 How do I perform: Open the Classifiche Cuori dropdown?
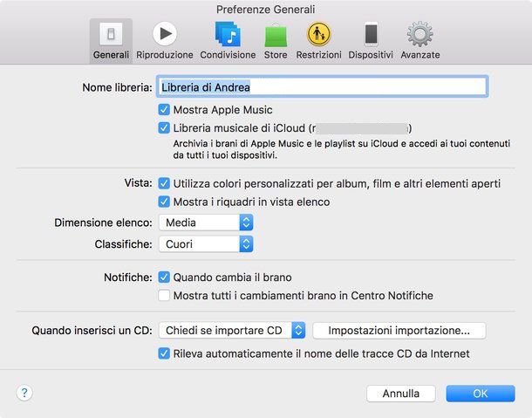click(206, 244)
